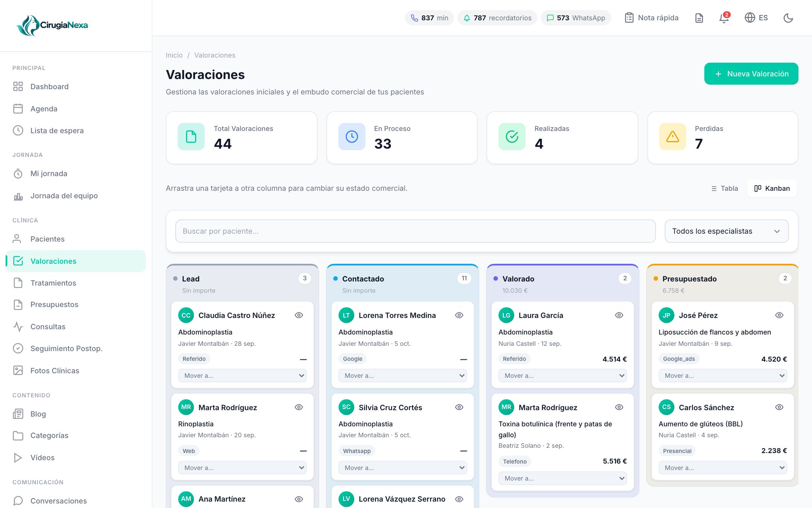View Lorena Vázquez Serrano eye icon
The image size is (812, 508).
point(459,499)
